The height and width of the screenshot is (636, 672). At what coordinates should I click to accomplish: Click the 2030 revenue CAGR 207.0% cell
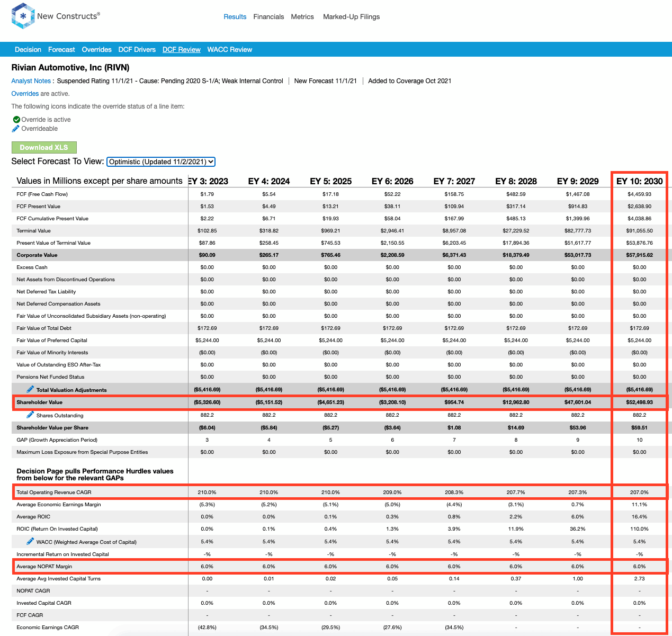click(639, 492)
